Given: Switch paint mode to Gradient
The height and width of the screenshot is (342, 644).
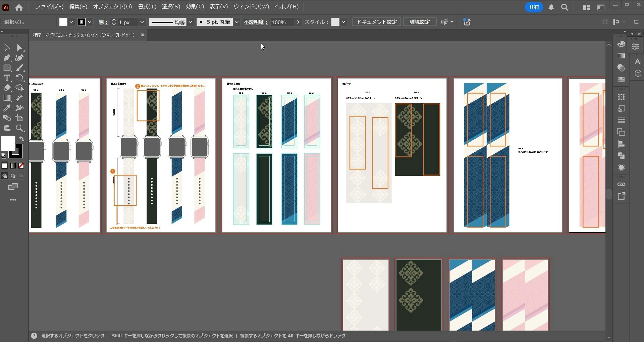Looking at the screenshot, I should click(13, 166).
